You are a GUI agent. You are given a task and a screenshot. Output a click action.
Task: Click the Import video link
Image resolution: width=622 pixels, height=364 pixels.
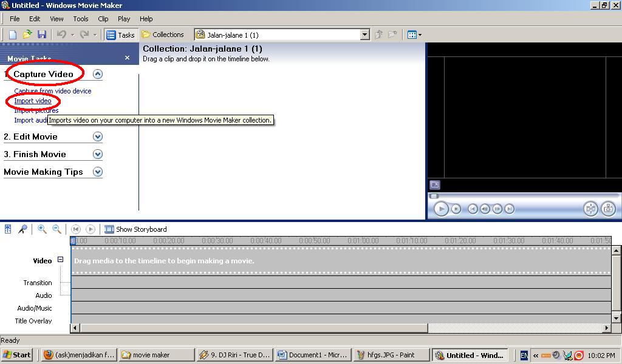pyautogui.click(x=33, y=101)
